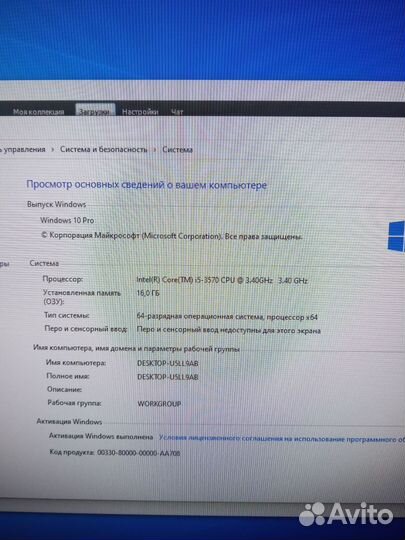This screenshot has width=405, height=540.
Task: Navigate to Система и безопасность breadcrumb
Action: [104, 149]
